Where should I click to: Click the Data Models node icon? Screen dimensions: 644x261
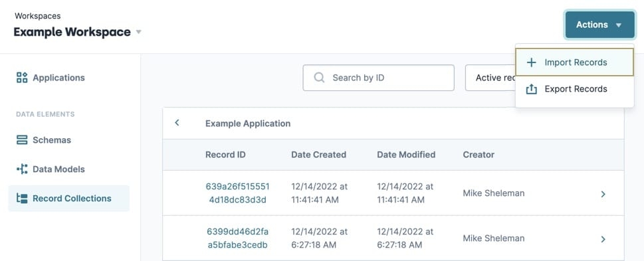(22, 169)
